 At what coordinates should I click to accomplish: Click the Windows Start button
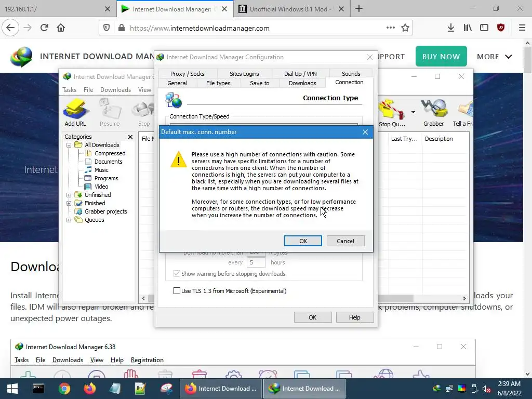click(12, 389)
